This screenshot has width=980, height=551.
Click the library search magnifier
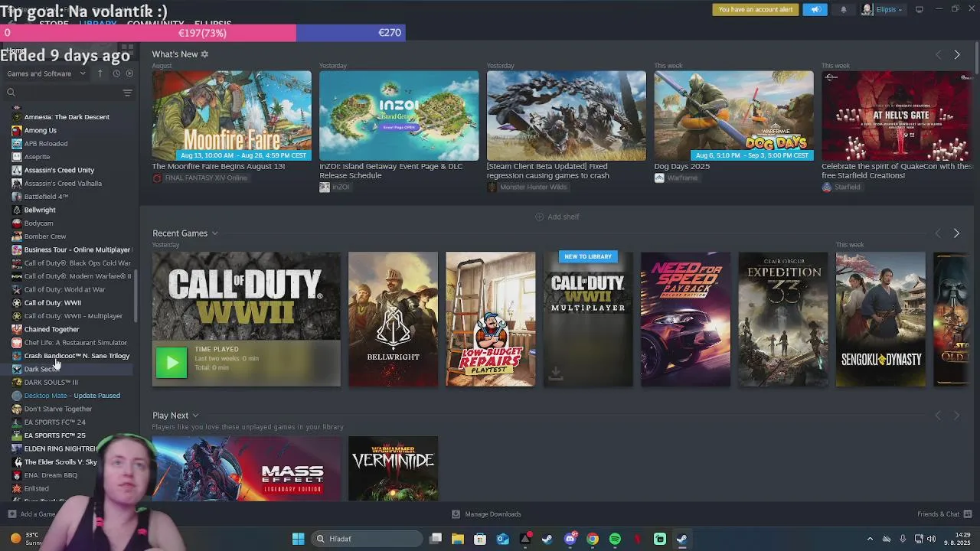11,93
